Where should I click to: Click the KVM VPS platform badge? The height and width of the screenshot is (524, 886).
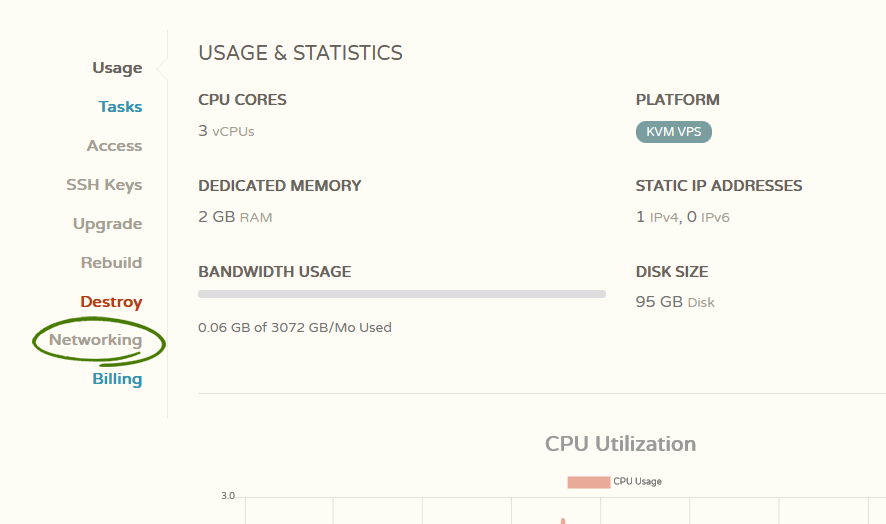(674, 132)
